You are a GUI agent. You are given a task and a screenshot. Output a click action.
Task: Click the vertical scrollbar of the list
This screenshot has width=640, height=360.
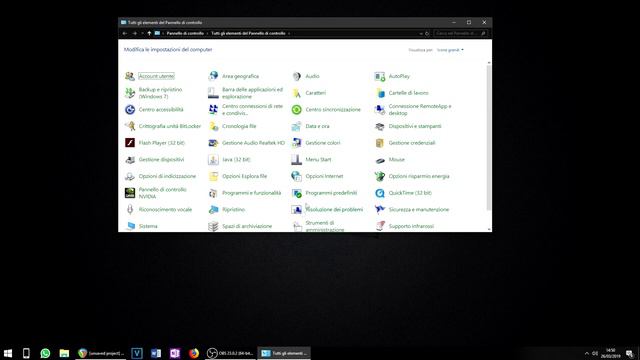tap(489, 138)
